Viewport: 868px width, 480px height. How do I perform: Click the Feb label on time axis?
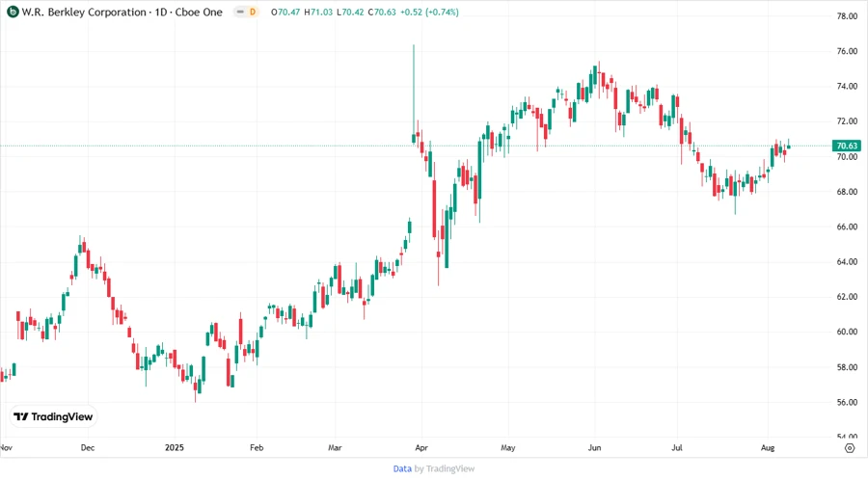257,447
